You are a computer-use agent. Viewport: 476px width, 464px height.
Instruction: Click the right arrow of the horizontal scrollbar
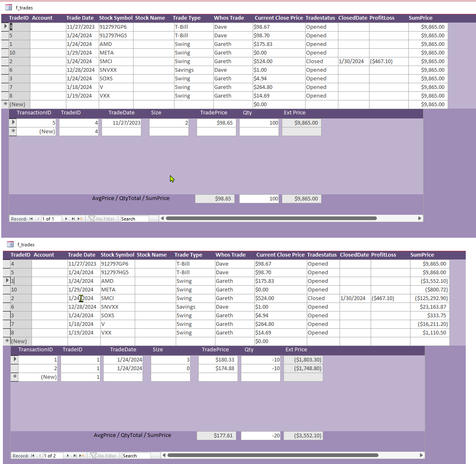(419, 218)
